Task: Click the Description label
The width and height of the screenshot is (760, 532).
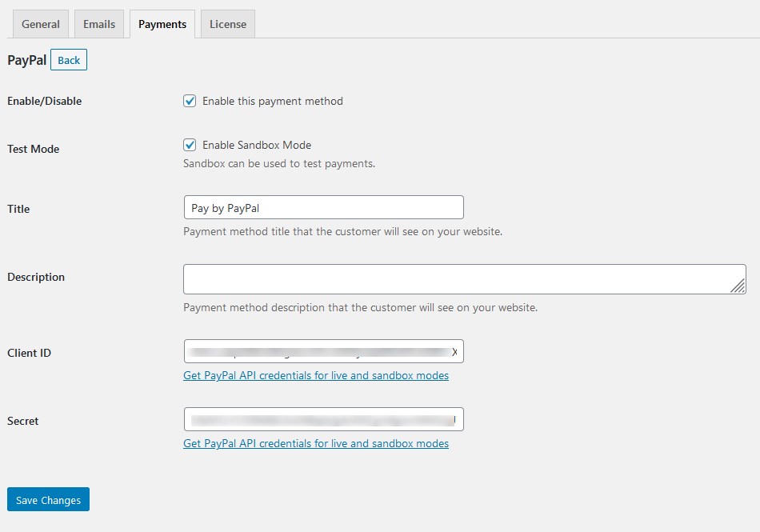Action: pyautogui.click(x=36, y=277)
